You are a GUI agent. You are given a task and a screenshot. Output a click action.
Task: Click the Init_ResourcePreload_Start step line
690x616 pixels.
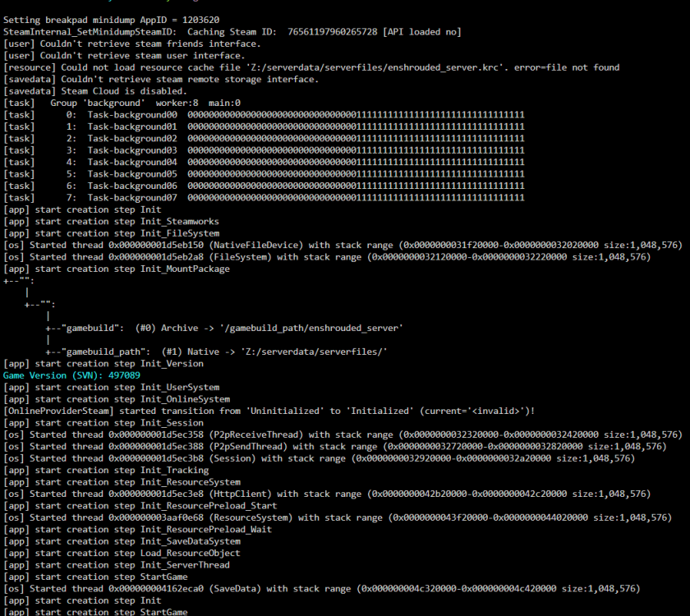coord(140,506)
